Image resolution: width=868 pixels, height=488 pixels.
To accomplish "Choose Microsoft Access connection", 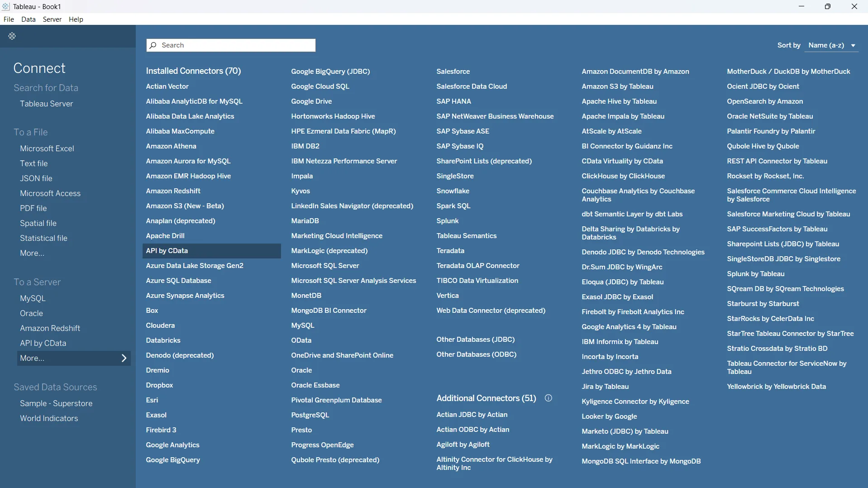I will (50, 193).
